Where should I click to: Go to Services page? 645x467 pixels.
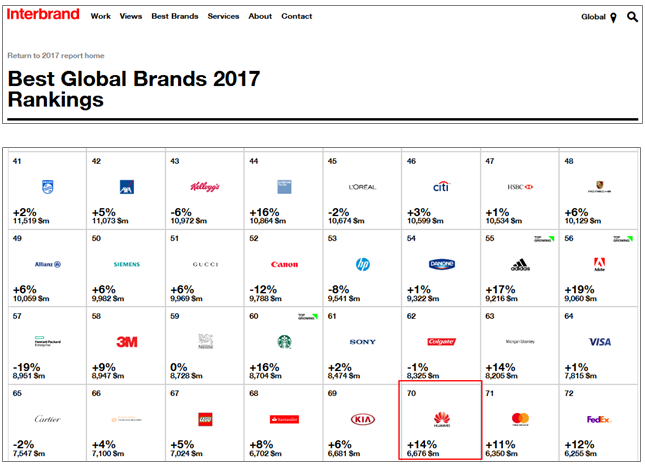click(x=223, y=17)
